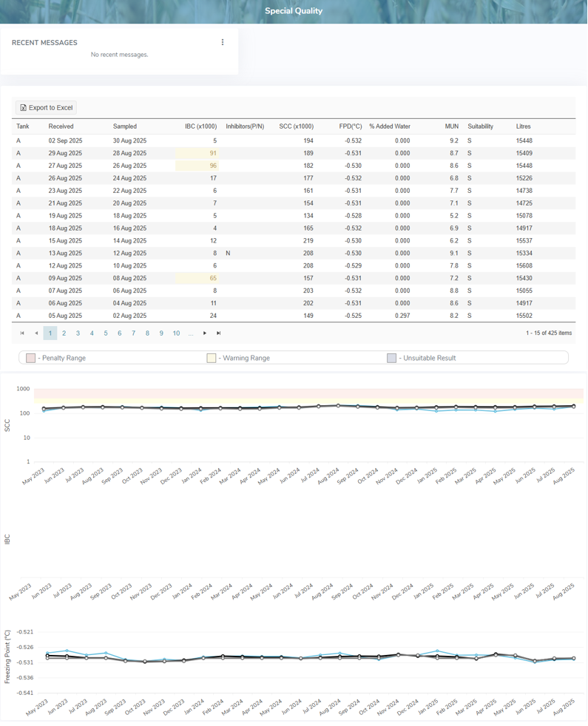Viewport: 588px width, 726px height.
Task: Sort by the Litres column header
Action: [x=523, y=126]
